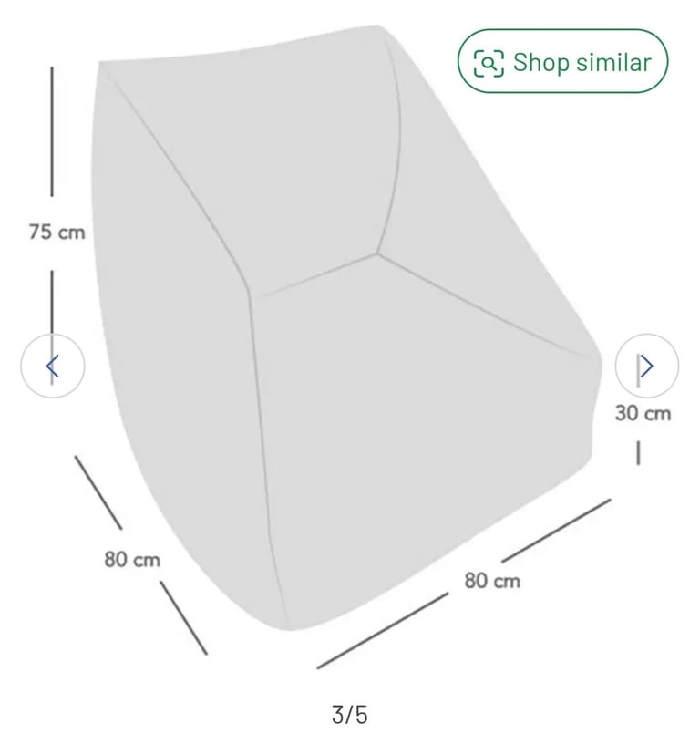This screenshot has height=734, width=700.
Task: Go to the previous product image
Action: click(x=52, y=366)
